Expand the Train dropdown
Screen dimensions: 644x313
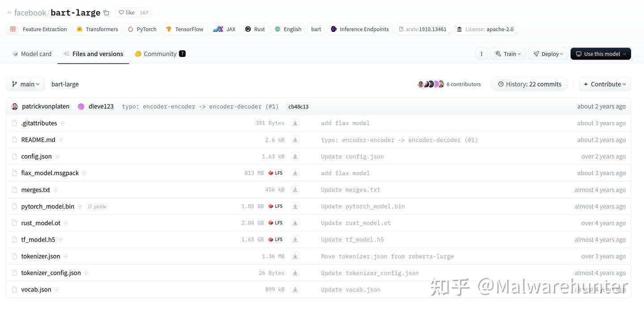(x=508, y=54)
